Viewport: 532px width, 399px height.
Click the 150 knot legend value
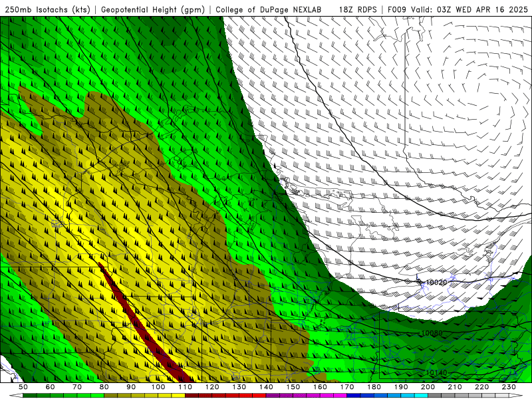tap(293, 387)
